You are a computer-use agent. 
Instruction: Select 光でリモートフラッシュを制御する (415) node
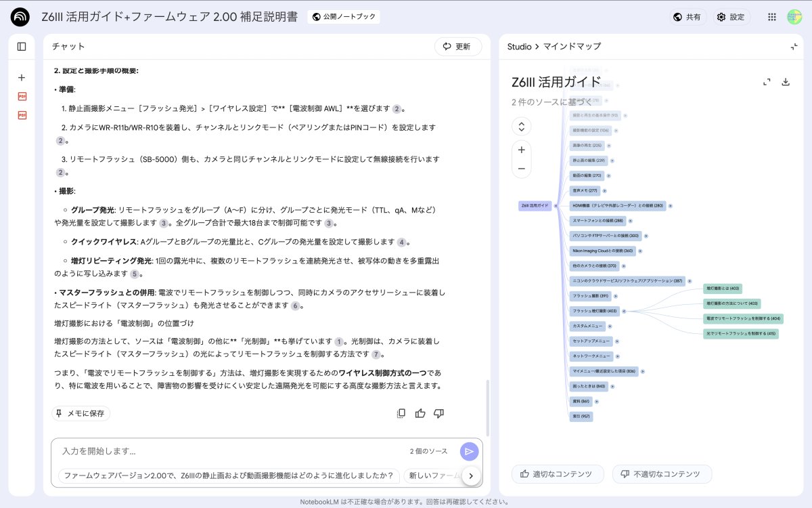741,333
